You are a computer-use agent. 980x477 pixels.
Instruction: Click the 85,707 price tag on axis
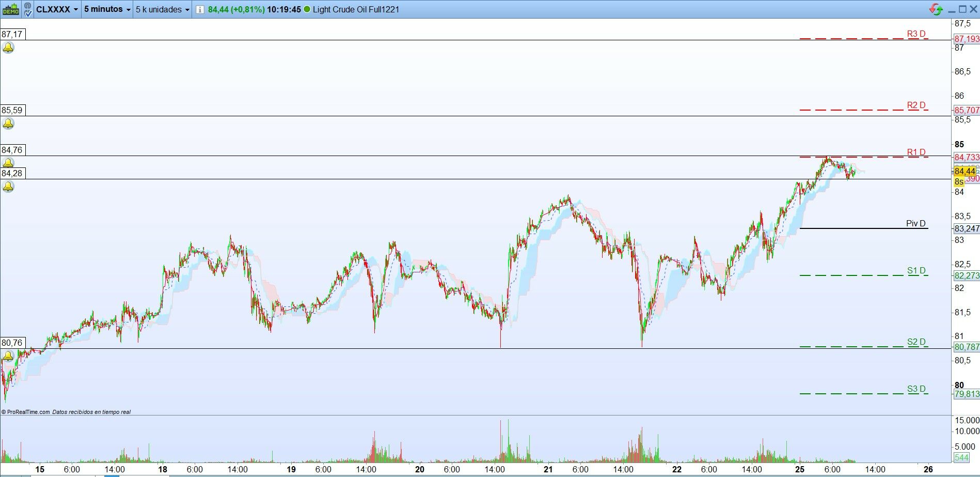(x=966, y=110)
